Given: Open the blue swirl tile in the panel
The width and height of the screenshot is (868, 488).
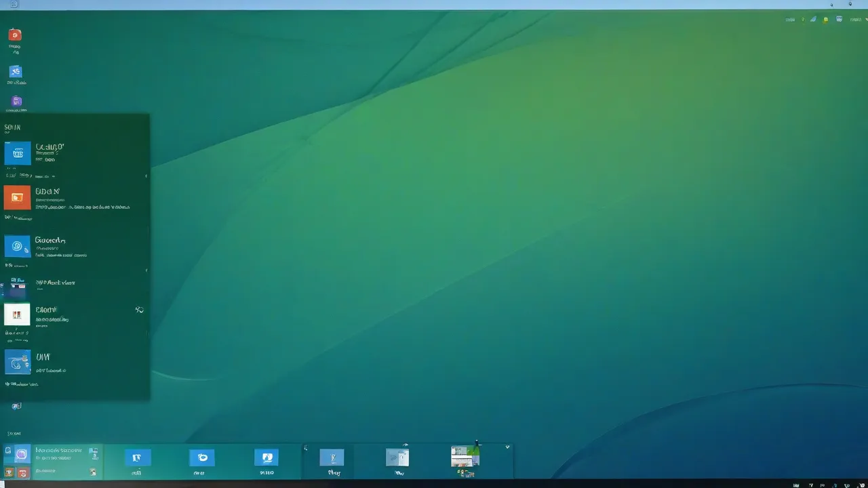Looking at the screenshot, I should pos(18,246).
